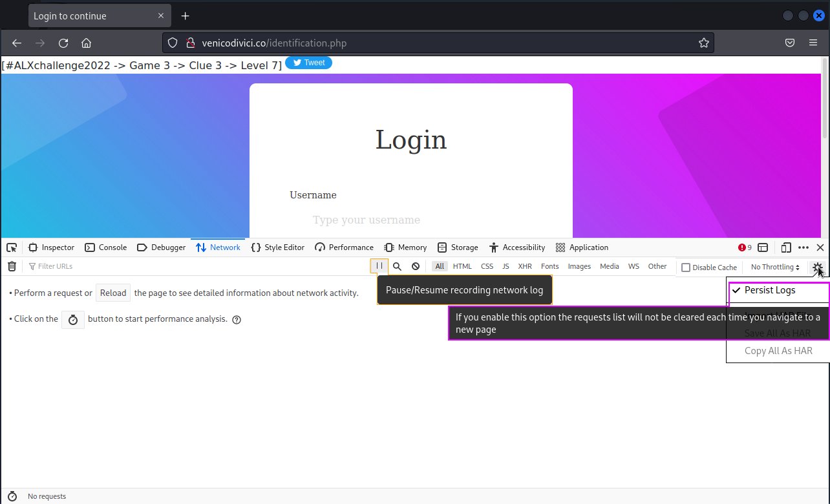
Task: Filter requests to XHR only
Action: pyautogui.click(x=525, y=266)
